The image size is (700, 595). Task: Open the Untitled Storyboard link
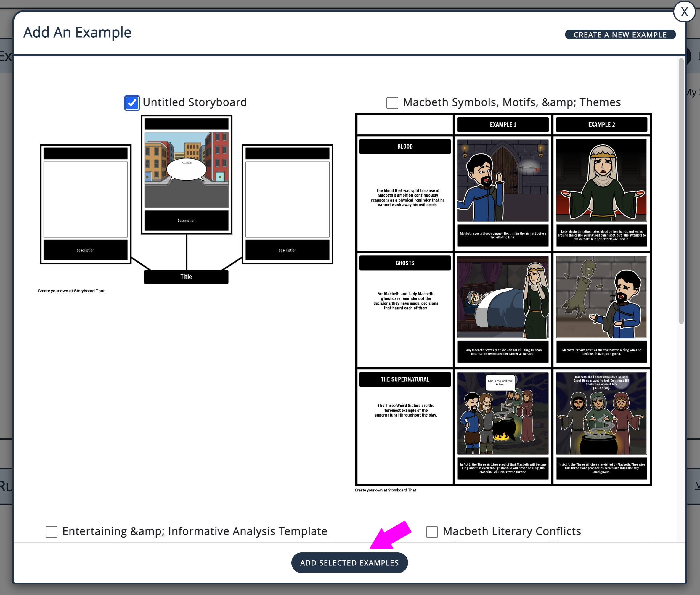(195, 102)
